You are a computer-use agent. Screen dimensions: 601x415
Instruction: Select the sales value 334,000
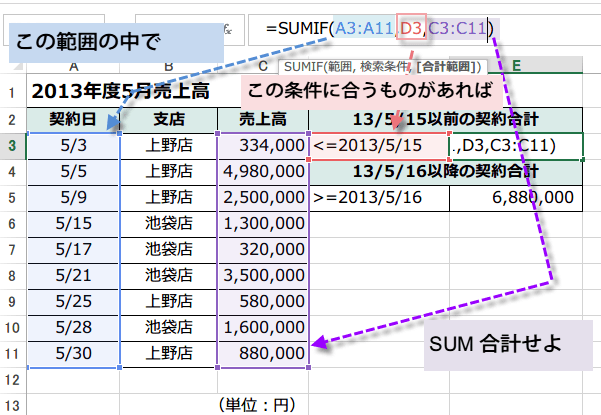click(263, 146)
